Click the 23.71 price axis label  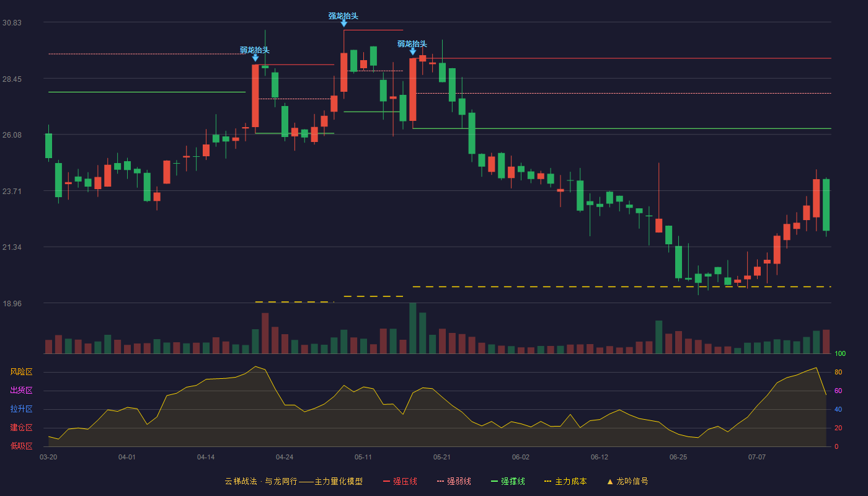12,191
